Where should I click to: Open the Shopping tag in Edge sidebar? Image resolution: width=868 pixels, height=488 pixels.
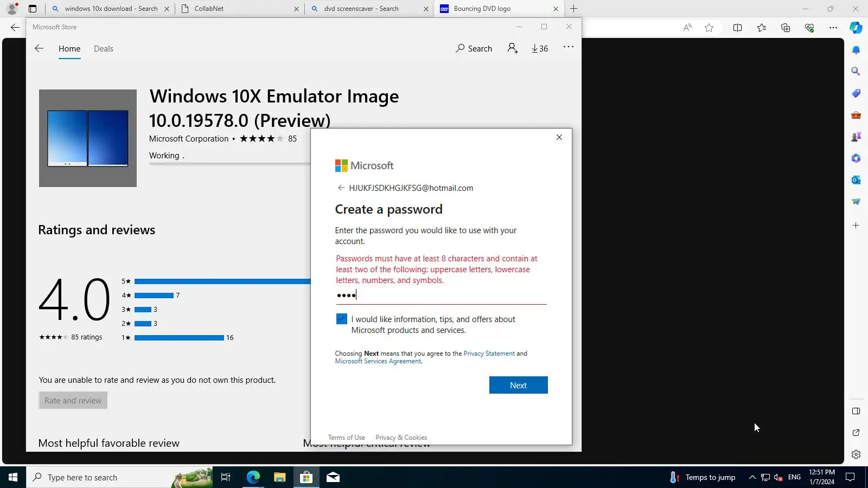[856, 93]
